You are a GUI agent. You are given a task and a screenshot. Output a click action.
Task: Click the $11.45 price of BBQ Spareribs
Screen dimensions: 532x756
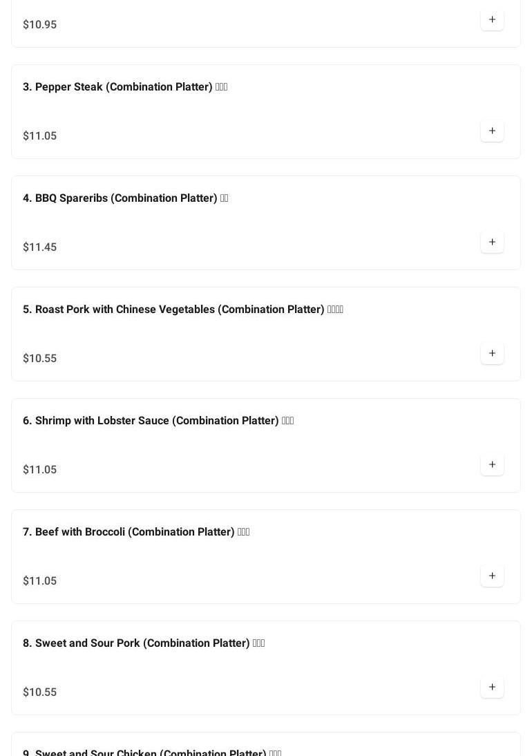(40, 247)
